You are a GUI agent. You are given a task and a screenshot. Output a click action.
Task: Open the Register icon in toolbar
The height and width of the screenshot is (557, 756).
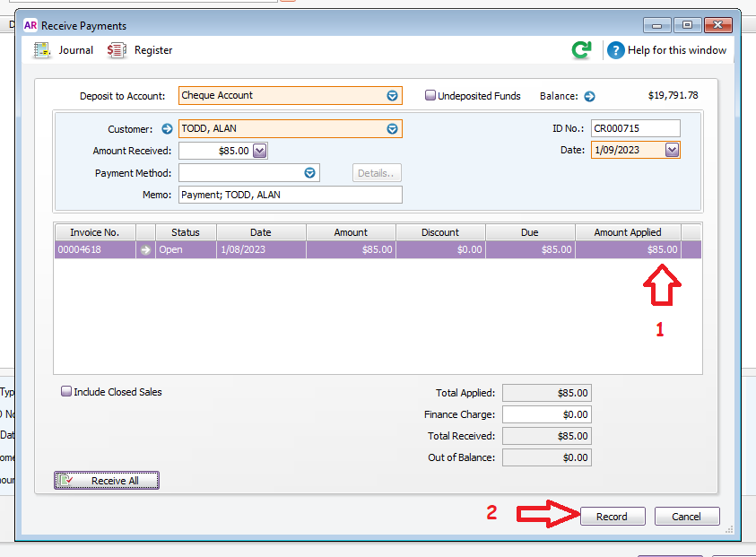(x=117, y=50)
